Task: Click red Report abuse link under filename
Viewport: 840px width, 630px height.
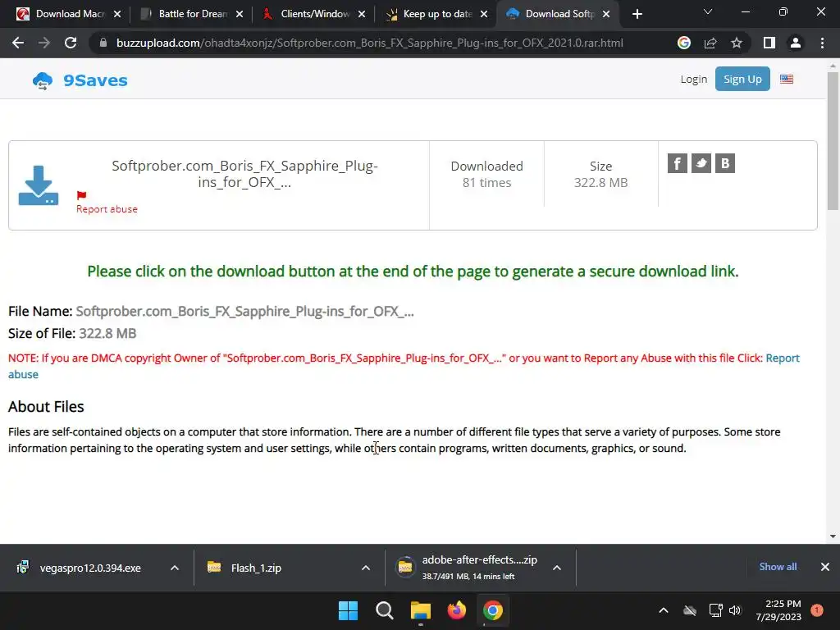Action: pyautogui.click(x=107, y=209)
